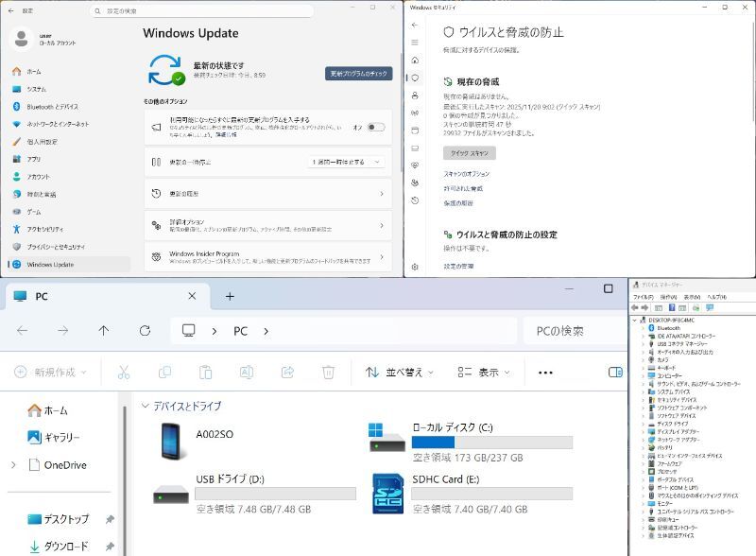756x556 pixels.
Task: Open Bluetooth とデバイス in Settings sidebar
Action: pyautogui.click(x=69, y=107)
